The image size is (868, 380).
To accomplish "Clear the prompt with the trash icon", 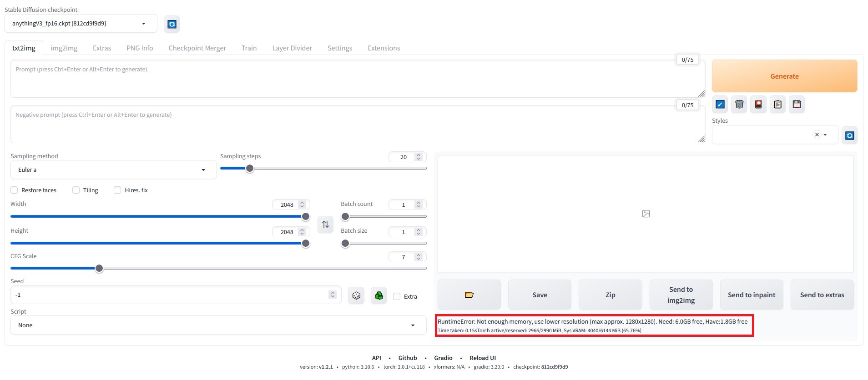I will 739,105.
